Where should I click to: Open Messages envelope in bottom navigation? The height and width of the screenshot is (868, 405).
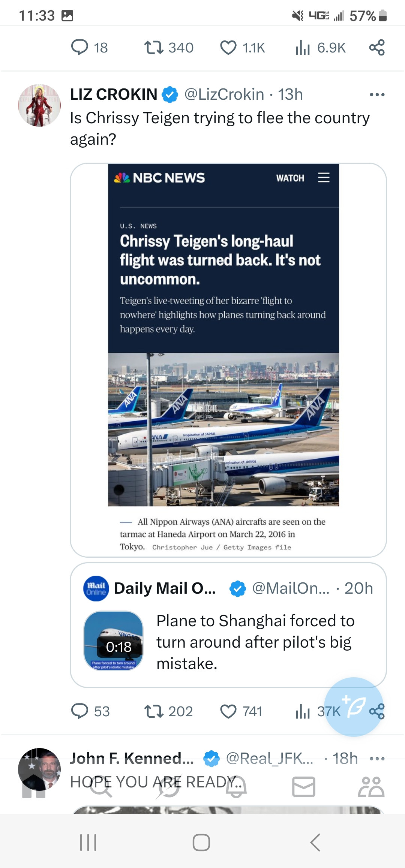click(x=303, y=787)
